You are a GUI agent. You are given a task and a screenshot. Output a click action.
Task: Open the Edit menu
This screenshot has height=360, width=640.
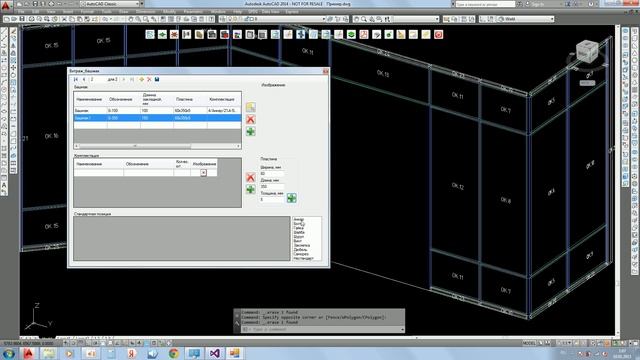(x=36, y=12)
